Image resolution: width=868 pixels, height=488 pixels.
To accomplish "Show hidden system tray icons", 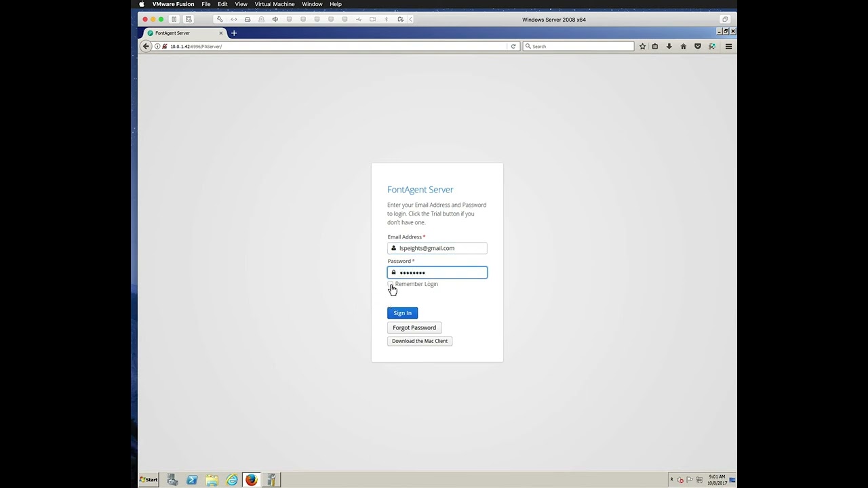I will pyautogui.click(x=672, y=480).
